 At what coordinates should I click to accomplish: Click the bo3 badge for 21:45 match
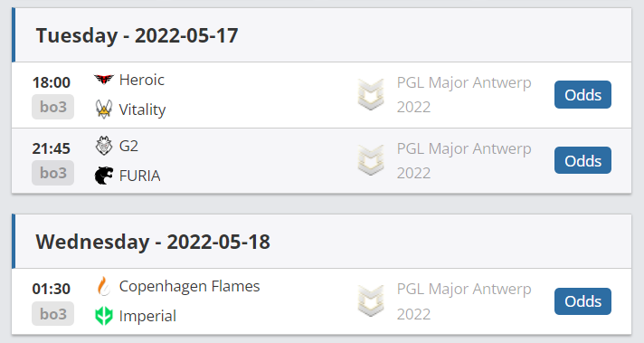tap(53, 173)
